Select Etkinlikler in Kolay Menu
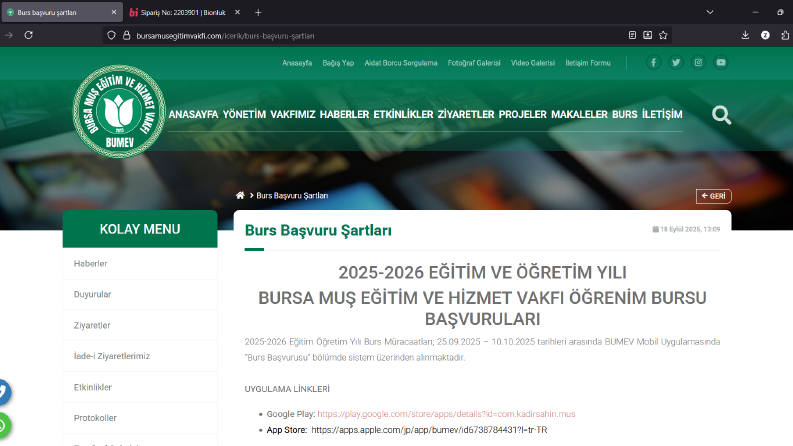 [x=140, y=387]
